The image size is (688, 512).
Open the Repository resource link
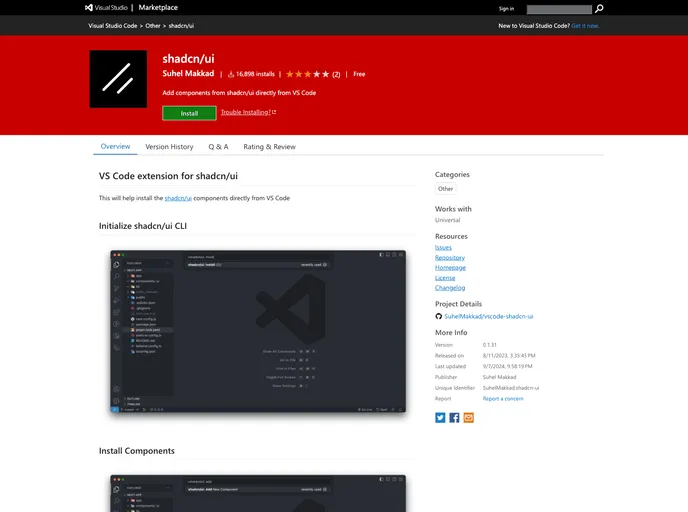coord(450,258)
